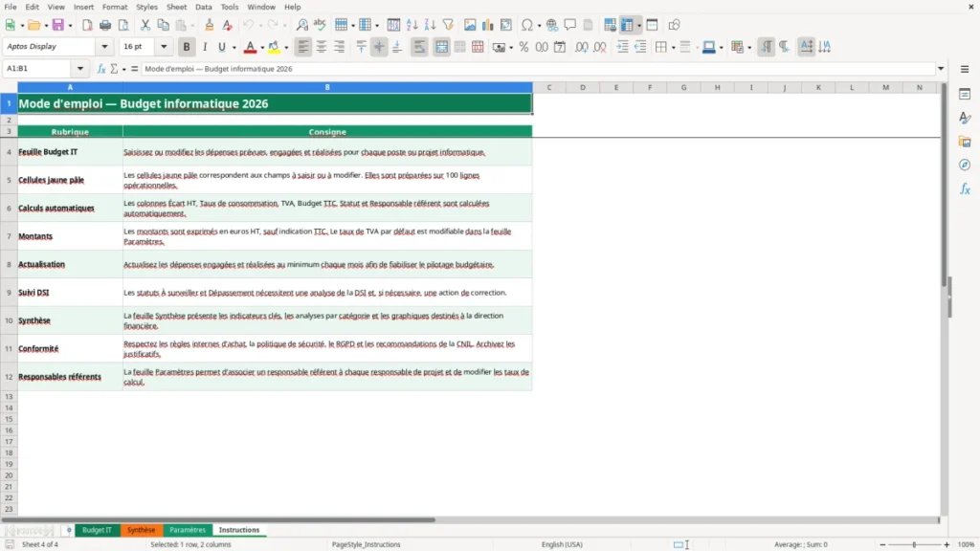This screenshot has width=980, height=551.
Task: Toggle Align Left
Action: 303,47
